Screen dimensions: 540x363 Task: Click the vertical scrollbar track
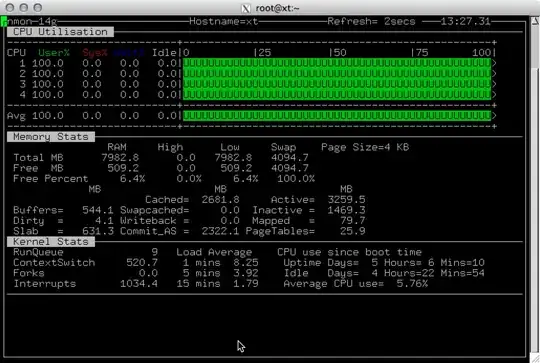coord(535,189)
